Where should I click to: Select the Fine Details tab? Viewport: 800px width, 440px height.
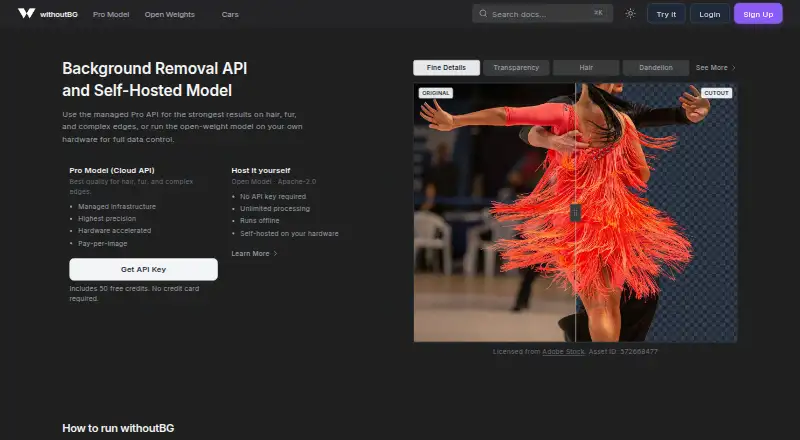(x=446, y=67)
